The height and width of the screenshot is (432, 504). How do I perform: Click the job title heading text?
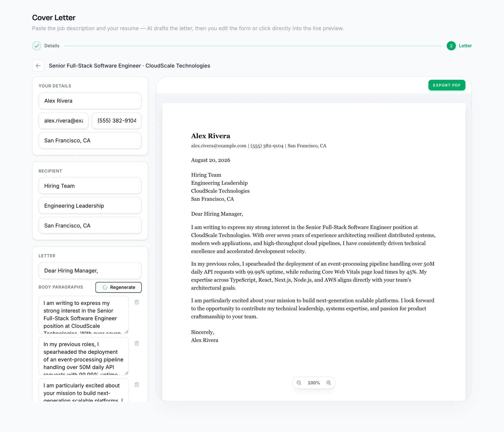point(129,66)
